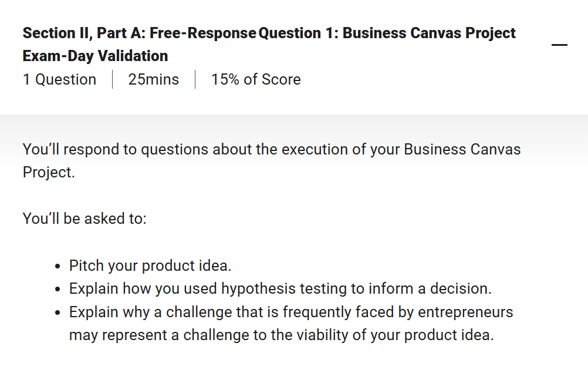The height and width of the screenshot is (373, 588).
Task: Click the Free-Response words in the heading
Action: [203, 33]
